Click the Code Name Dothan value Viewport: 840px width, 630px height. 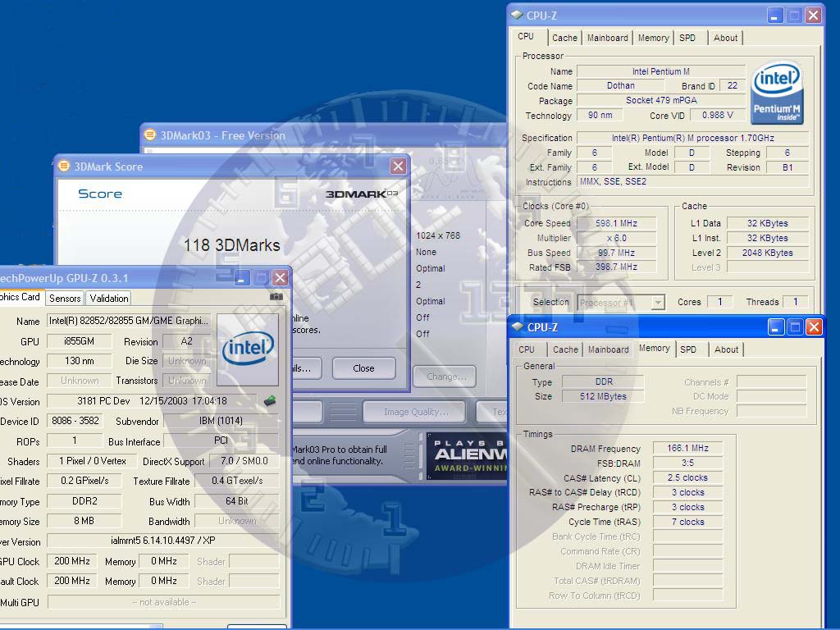pyautogui.click(x=620, y=85)
